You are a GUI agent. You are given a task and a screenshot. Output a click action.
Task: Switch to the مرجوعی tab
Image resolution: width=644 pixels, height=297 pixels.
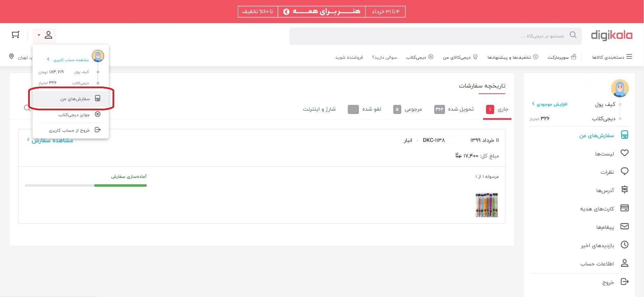(x=407, y=109)
